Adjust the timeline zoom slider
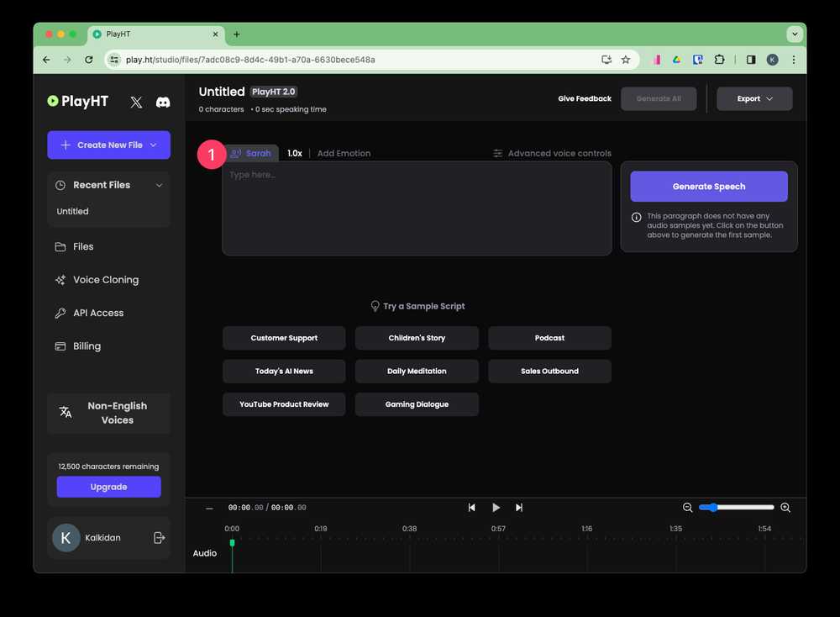The width and height of the screenshot is (840, 617). (736, 507)
